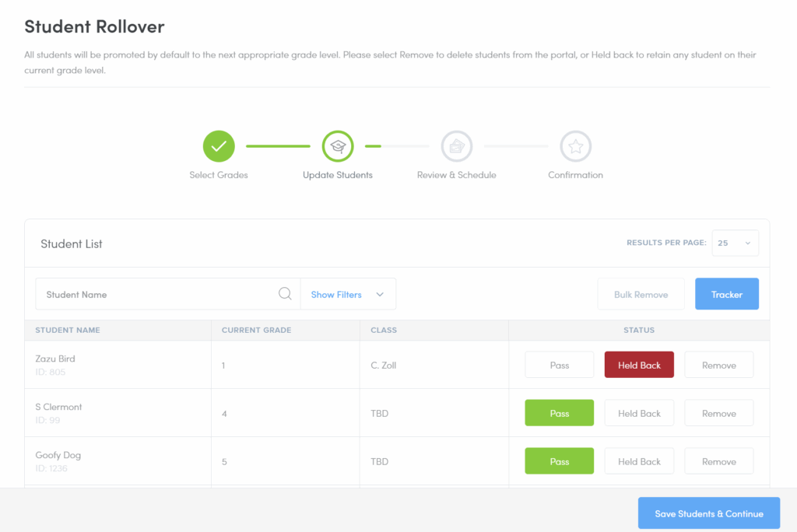Click the Current Grade column header

(x=256, y=330)
